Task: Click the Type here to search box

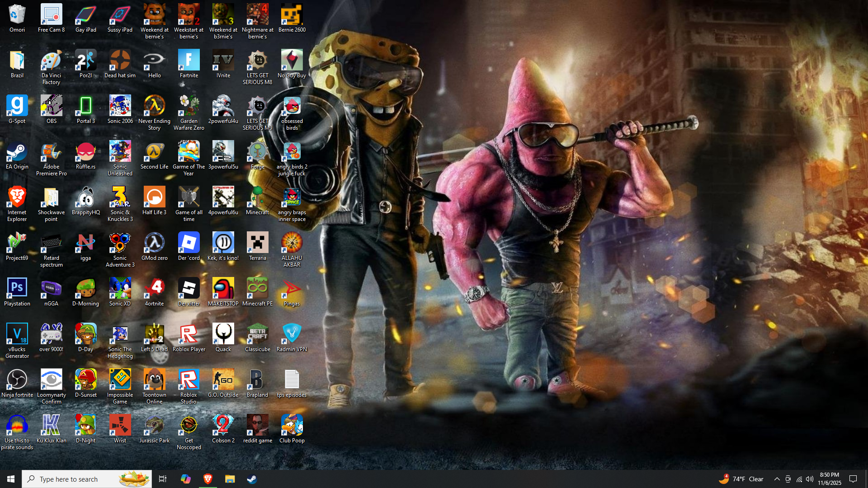Action: (x=72, y=479)
